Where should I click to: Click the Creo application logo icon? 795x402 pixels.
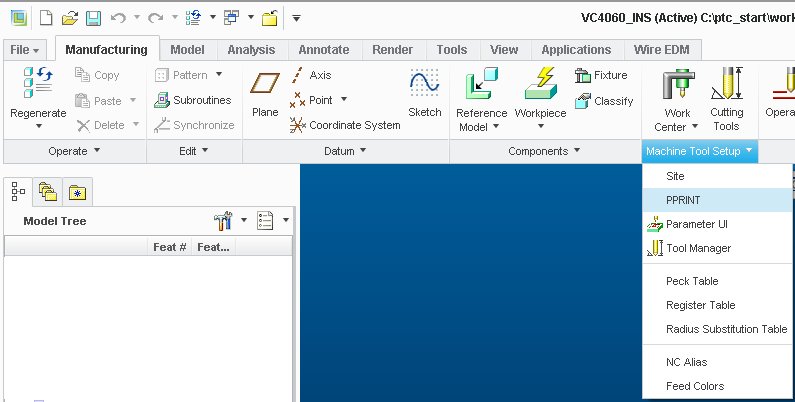tap(19, 19)
